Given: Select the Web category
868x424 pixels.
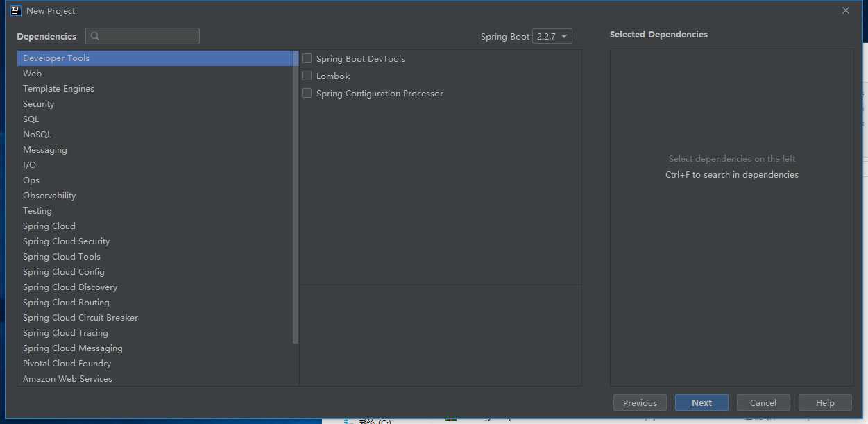Looking at the screenshot, I should [155, 74].
